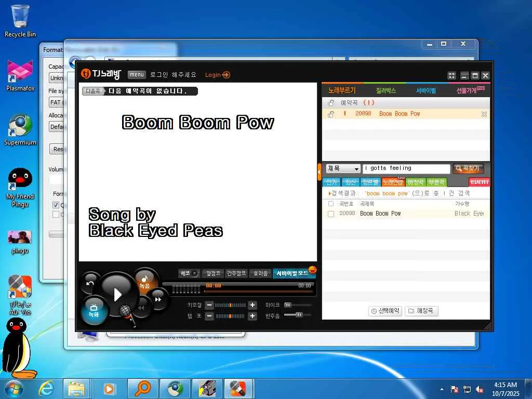Screen dimensions: 532x399
Task: Open My Friend Pingu desktop shortcut
Action: click(x=20, y=188)
